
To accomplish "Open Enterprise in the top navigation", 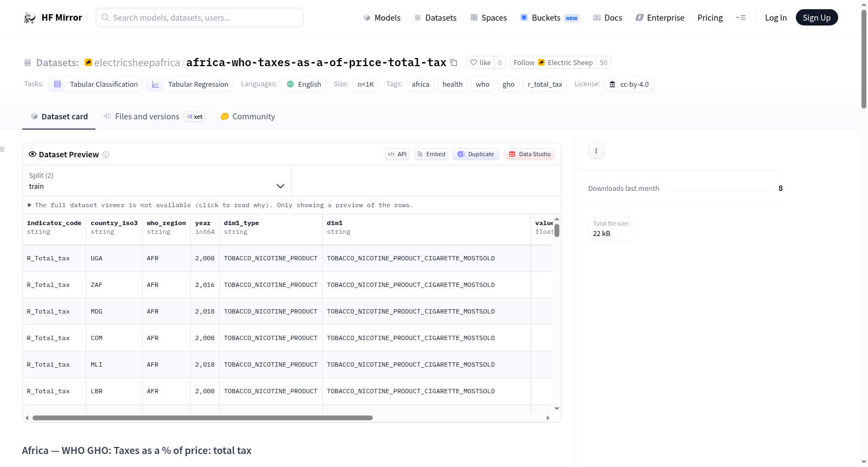I will (660, 18).
